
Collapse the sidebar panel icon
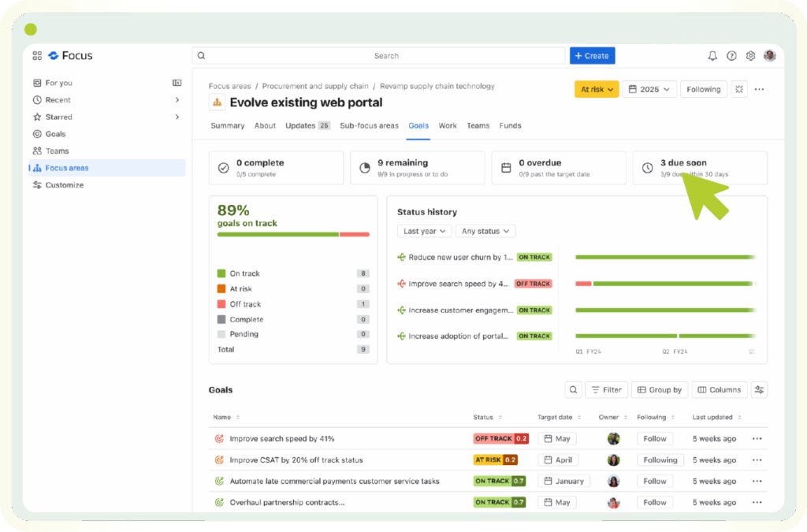click(x=177, y=83)
